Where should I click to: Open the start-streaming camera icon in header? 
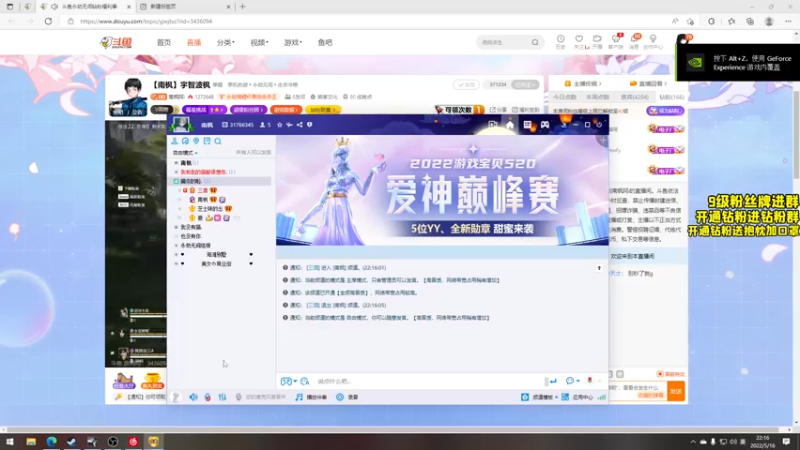(597, 41)
